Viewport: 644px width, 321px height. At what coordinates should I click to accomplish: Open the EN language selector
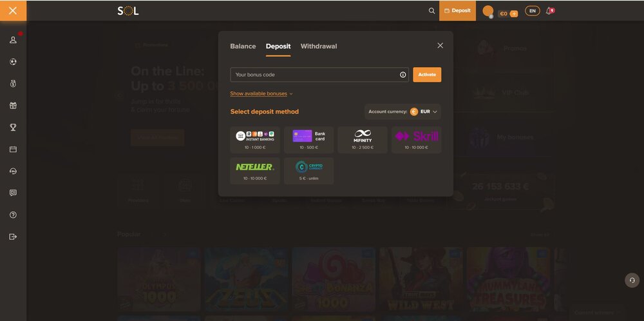click(x=533, y=11)
